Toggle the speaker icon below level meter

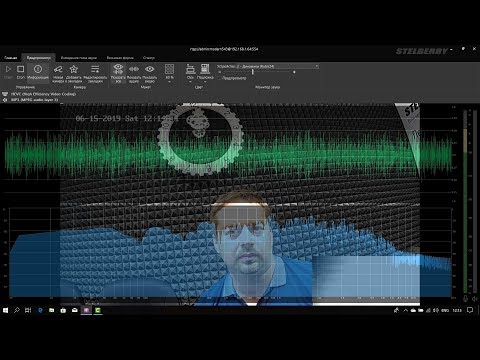click(475, 298)
